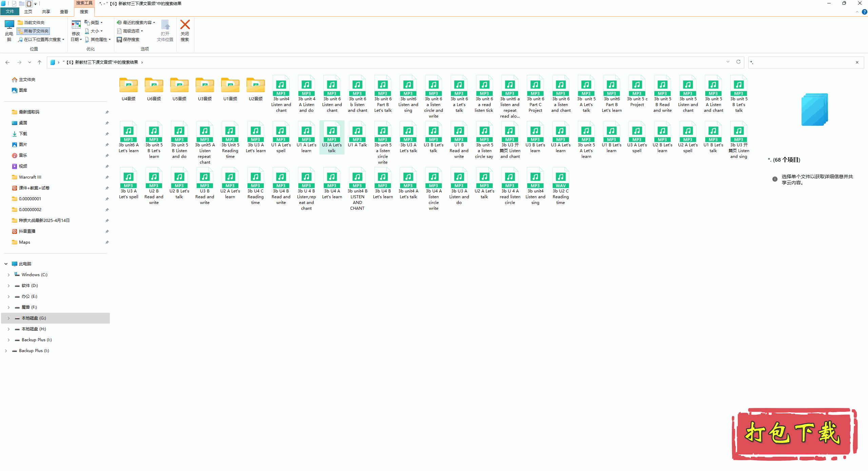The width and height of the screenshot is (868, 471).
Task: Open Recent Searches dropdown
Action: click(136, 22)
